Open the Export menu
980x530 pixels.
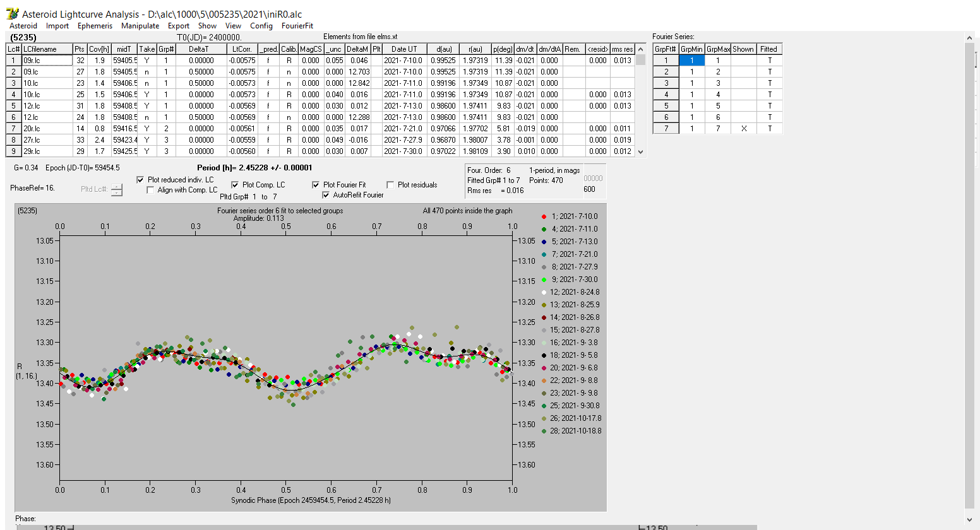tap(179, 26)
